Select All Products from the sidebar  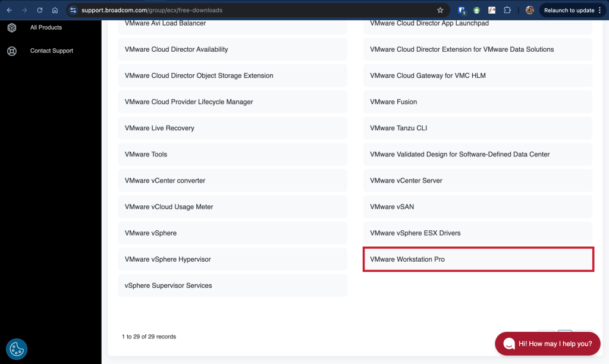(46, 27)
